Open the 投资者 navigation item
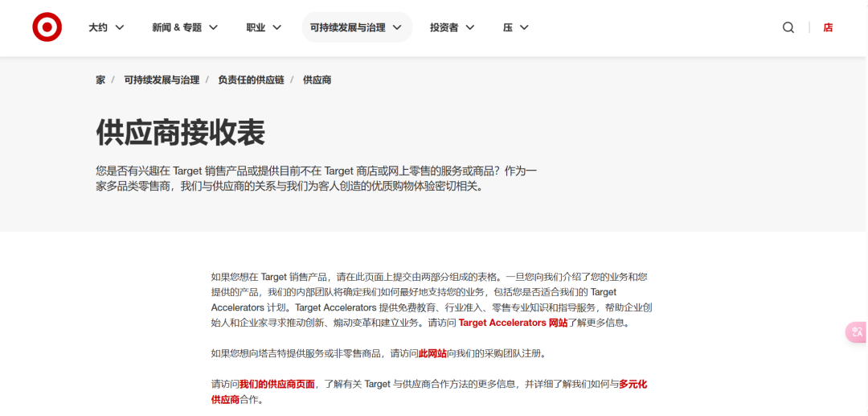The height and width of the screenshot is (416, 868). point(444,27)
